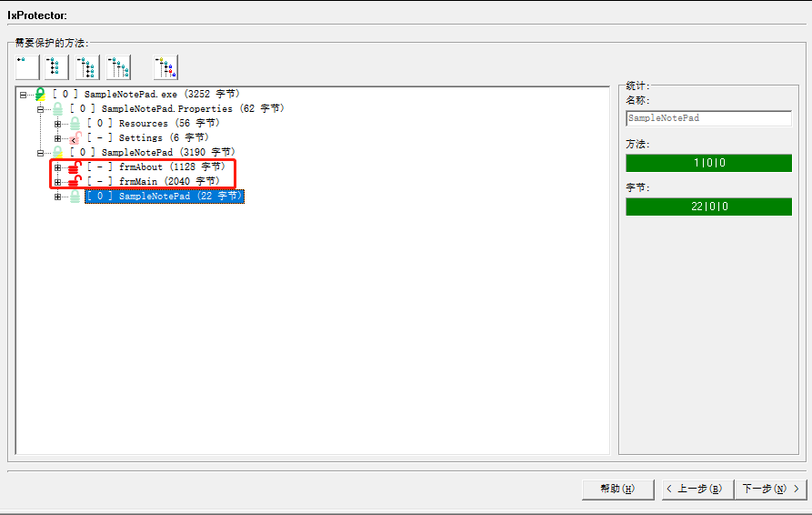
Task: Collapse the SampleNotePad.exe root node
Action: 23,95
